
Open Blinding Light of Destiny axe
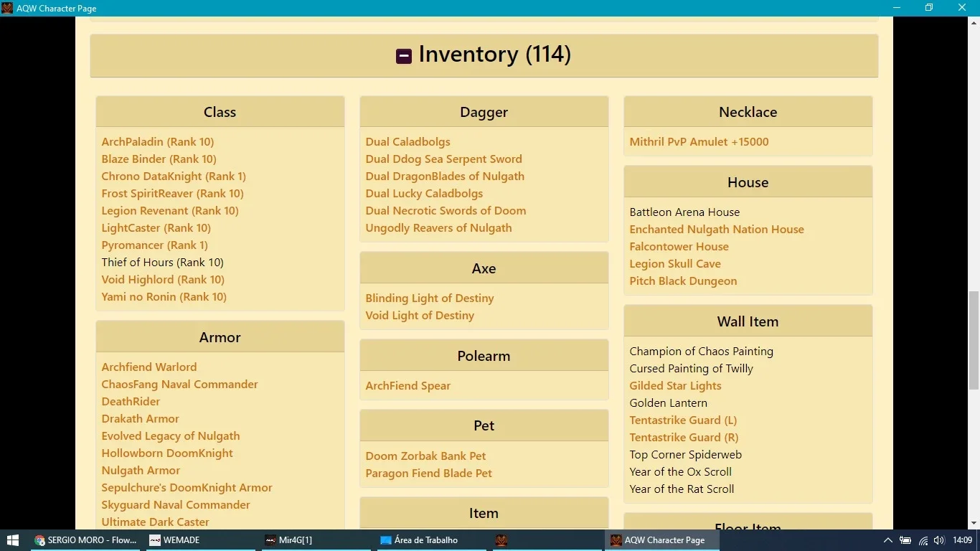(x=429, y=298)
